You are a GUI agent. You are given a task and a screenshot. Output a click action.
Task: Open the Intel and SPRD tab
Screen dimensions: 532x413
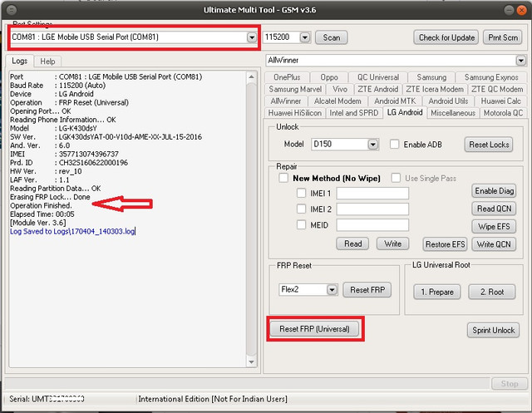click(354, 113)
